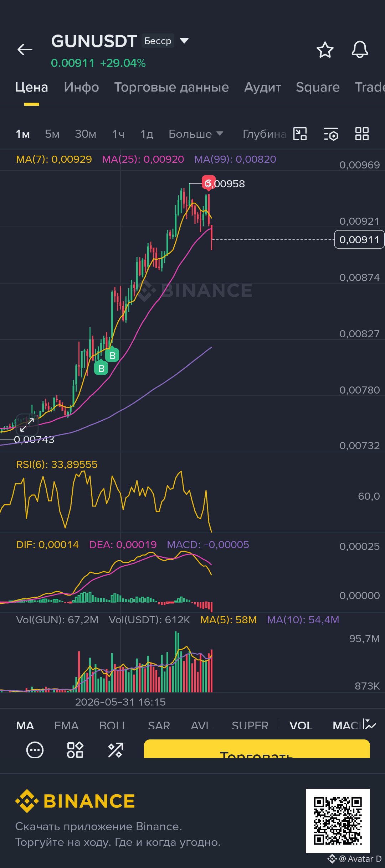The height and width of the screenshot is (868, 385).
Task: Toggle the BOLL indicator
Action: click(x=113, y=725)
